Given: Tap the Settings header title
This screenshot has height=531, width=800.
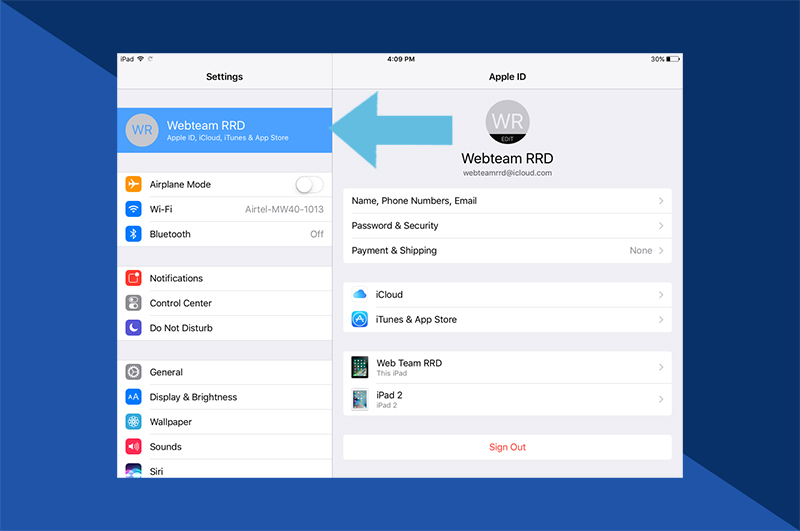Looking at the screenshot, I should click(224, 77).
